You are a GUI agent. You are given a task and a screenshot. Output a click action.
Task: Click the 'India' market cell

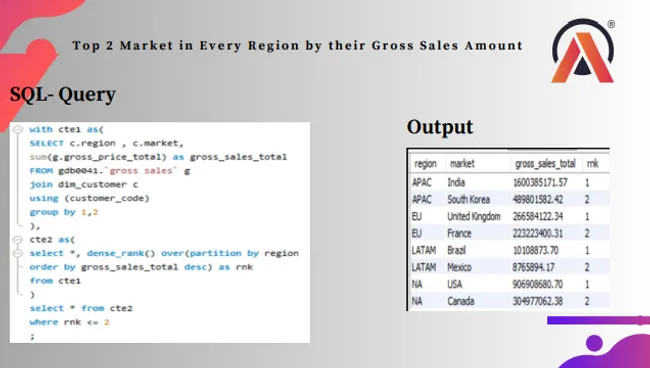456,182
